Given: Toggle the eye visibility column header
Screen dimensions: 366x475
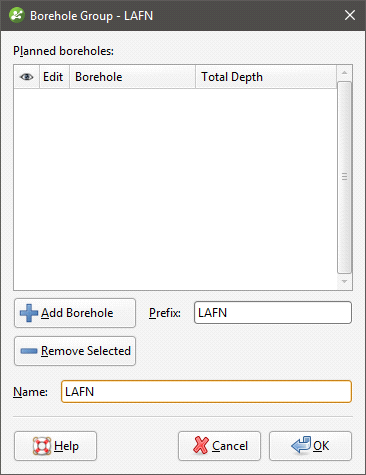Looking at the screenshot, I should [x=27, y=77].
